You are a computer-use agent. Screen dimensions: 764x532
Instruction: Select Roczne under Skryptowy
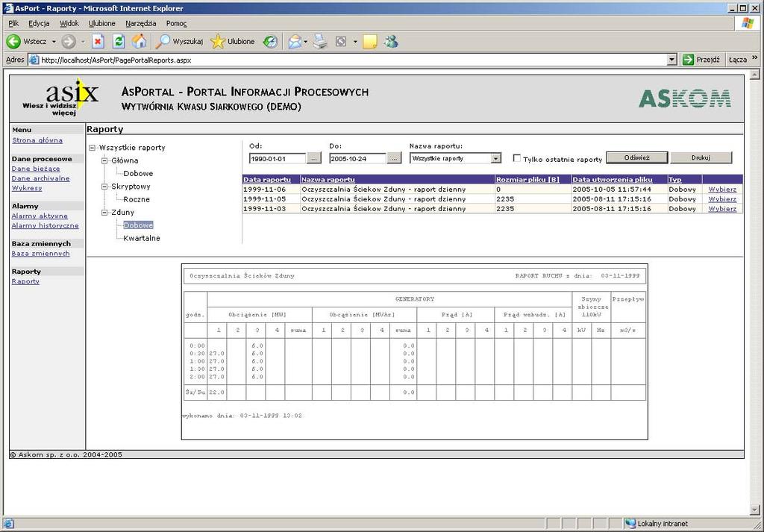[137, 199]
